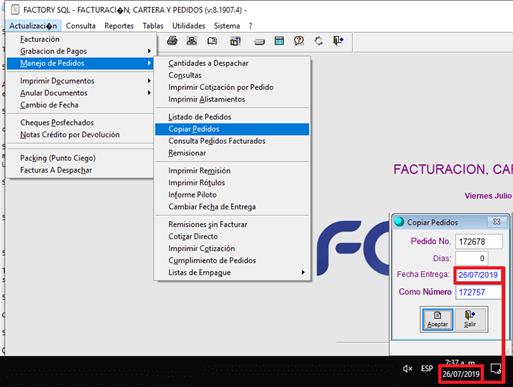Click the exit door toolbar icon
The width and height of the screenshot is (513, 387).
pos(338,41)
